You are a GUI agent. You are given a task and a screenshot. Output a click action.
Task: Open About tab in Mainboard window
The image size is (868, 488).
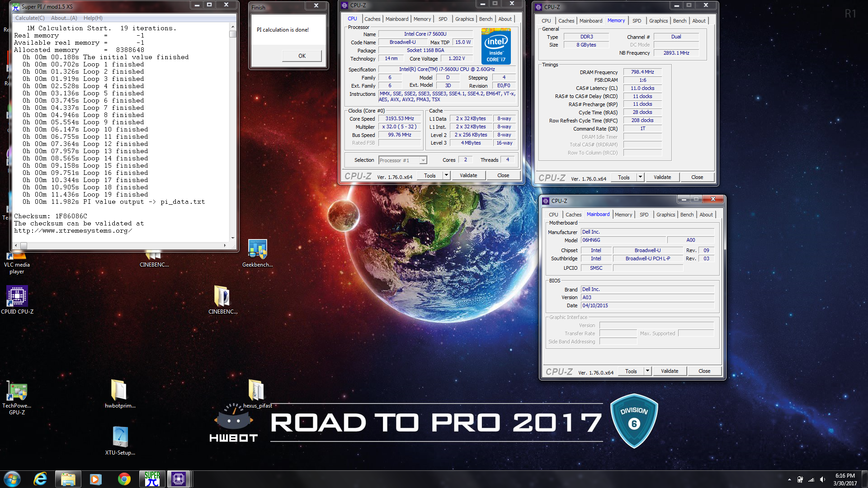click(706, 215)
